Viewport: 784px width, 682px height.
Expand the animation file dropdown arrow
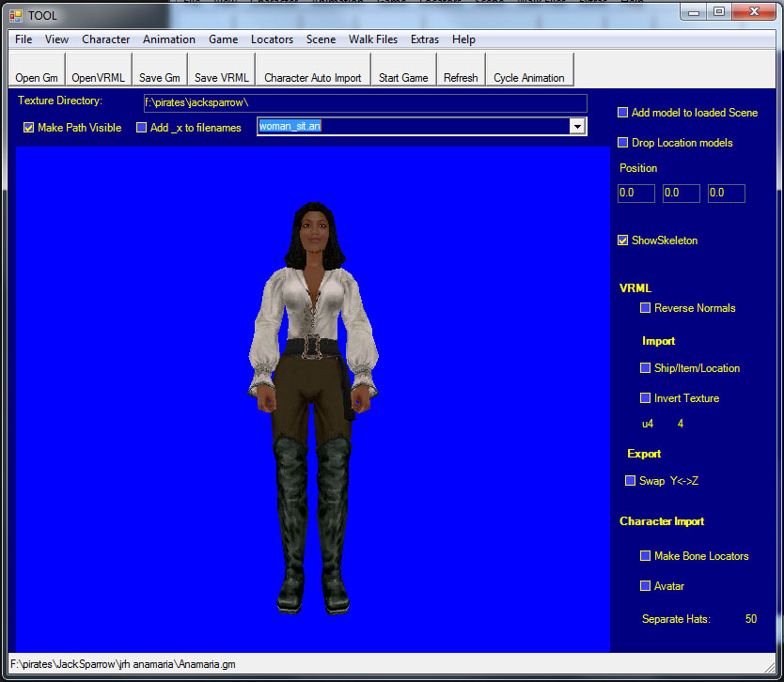(577, 127)
